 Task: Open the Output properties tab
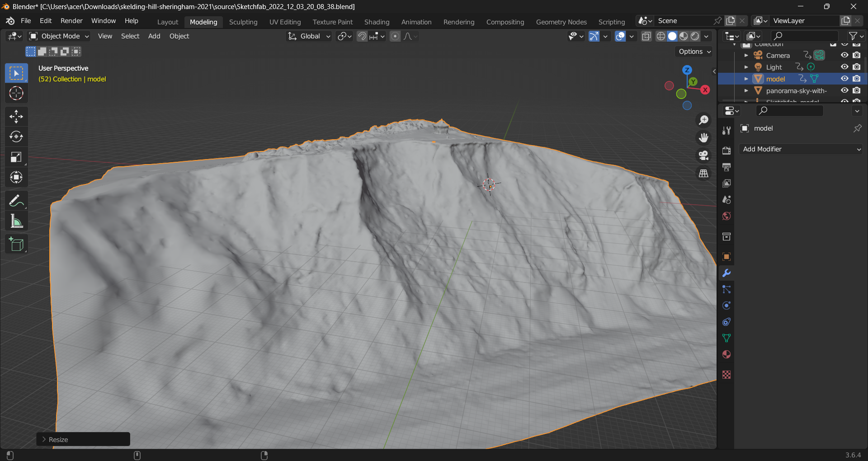(x=726, y=167)
